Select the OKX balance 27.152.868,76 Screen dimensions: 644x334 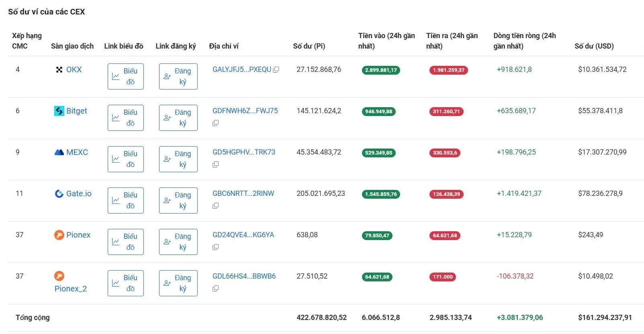(x=319, y=69)
